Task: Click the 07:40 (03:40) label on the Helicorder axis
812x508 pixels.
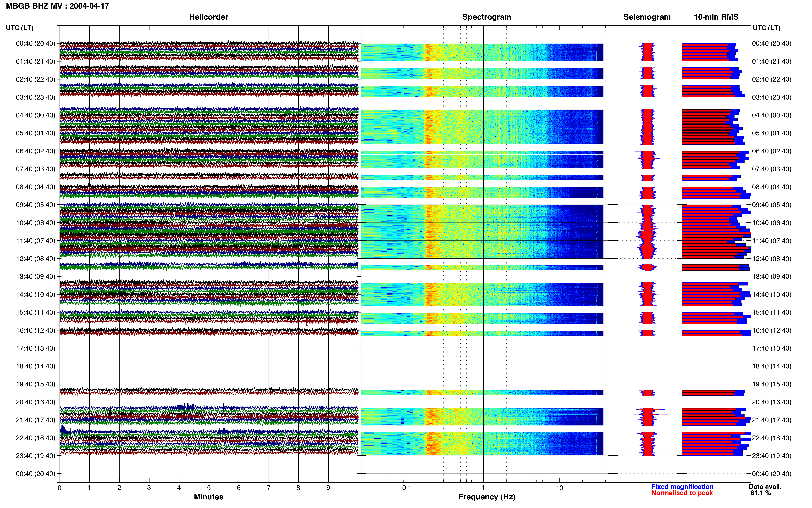Action: (36, 169)
